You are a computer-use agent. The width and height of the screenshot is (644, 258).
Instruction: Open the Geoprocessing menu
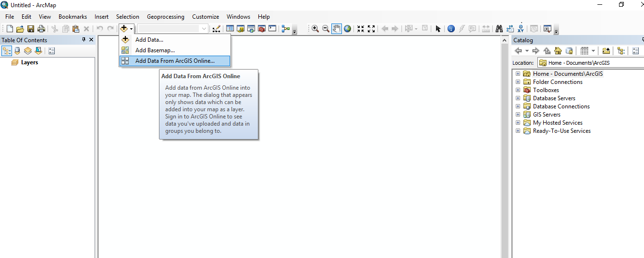coord(166,17)
